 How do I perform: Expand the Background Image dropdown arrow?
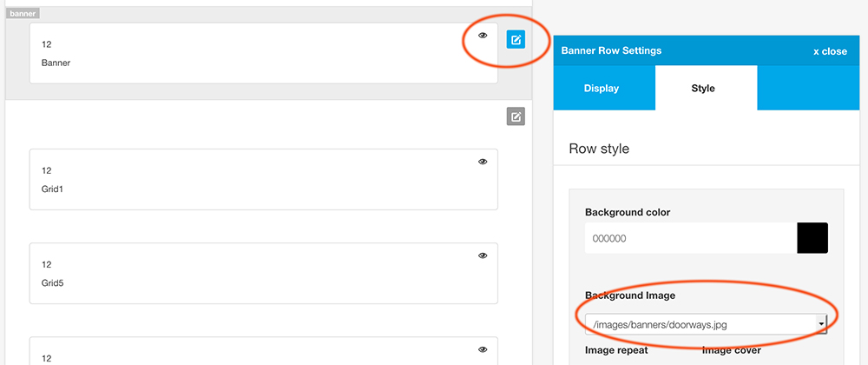tap(821, 324)
